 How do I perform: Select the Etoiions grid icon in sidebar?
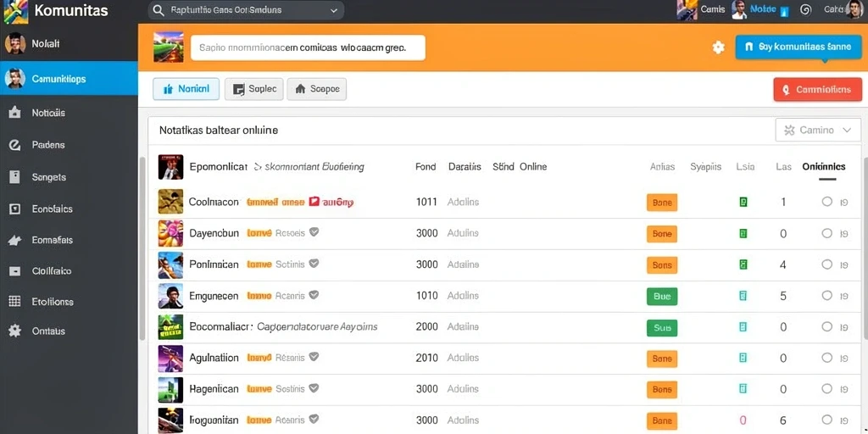point(15,302)
